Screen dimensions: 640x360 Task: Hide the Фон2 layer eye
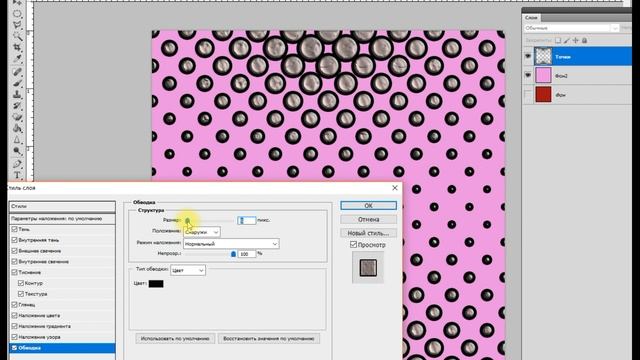point(528,75)
